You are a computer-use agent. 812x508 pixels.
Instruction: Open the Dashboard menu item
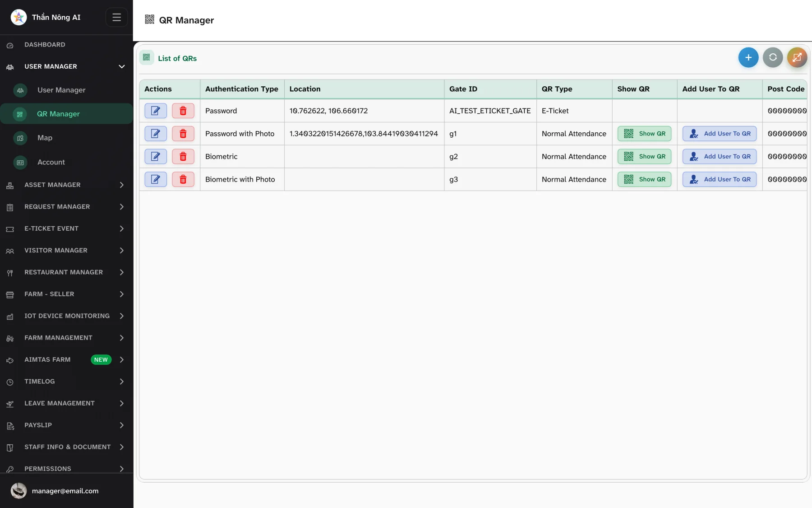(x=66, y=45)
